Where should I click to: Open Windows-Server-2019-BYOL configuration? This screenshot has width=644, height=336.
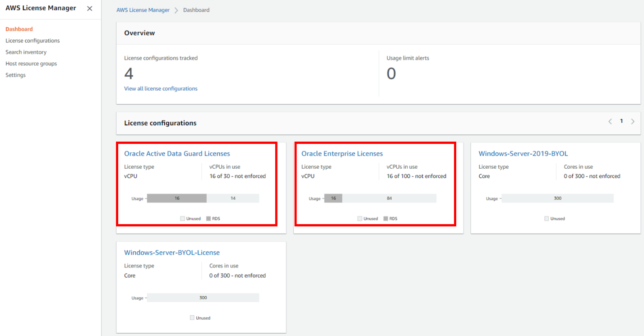coord(523,153)
